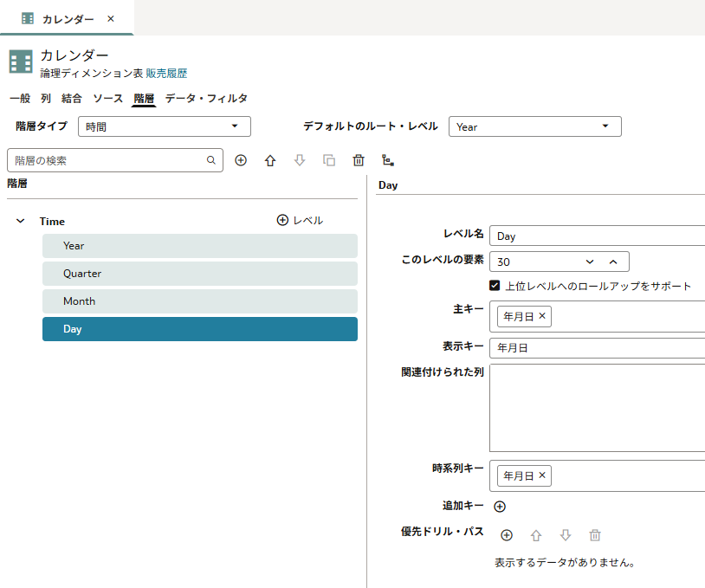The width and height of the screenshot is (705, 588).
Task: Close the カレンダー tab
Action: pyautogui.click(x=111, y=19)
